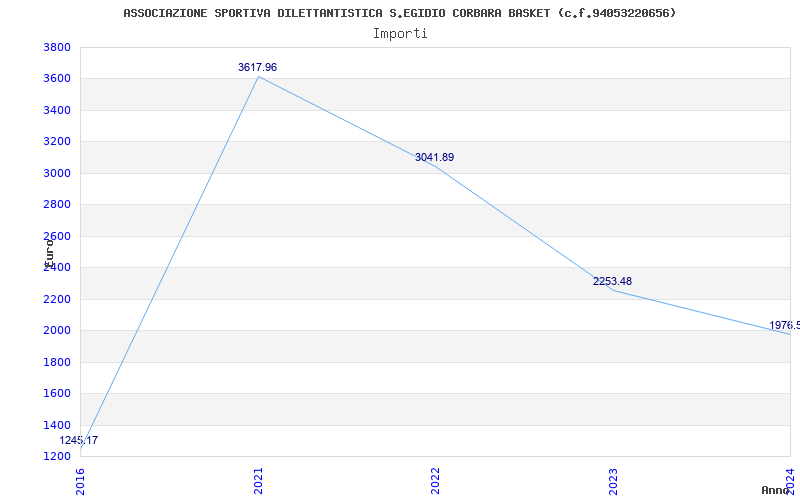Click y-axis tick label 2800
Viewport: 800px width, 500px height.
click(57, 205)
